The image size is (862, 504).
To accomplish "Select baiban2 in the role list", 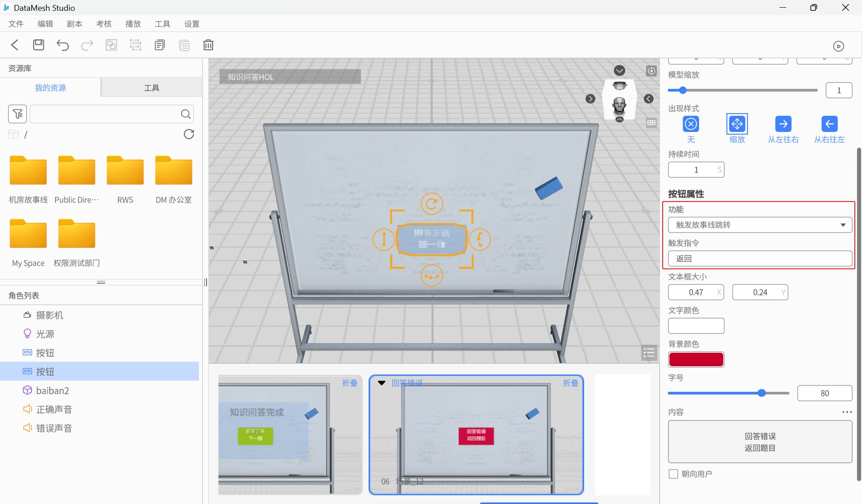I will pos(99,390).
